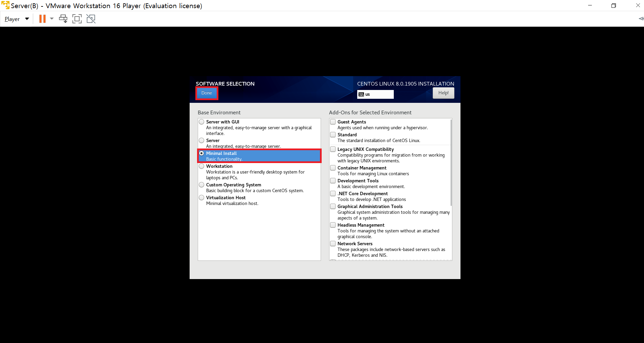Select Workstation base environment

point(201,166)
